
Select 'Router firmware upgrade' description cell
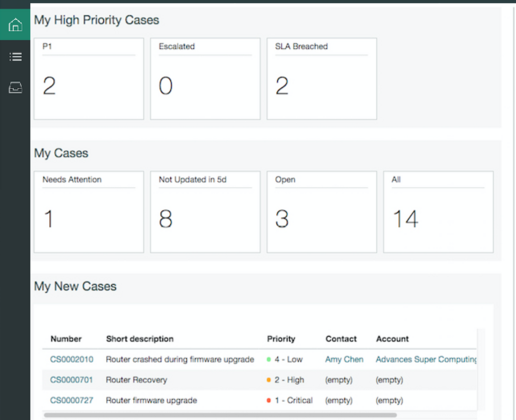coord(151,400)
